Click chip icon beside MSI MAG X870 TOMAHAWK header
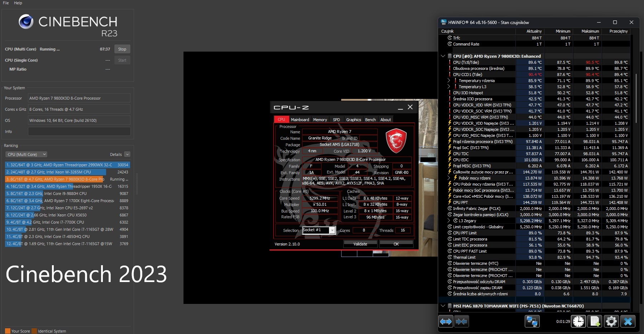The image size is (644, 334). (449, 306)
